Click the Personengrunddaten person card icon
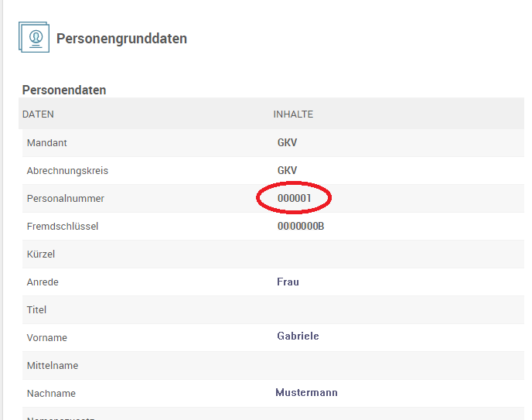Image resolution: width=532 pixels, height=420 pixels. coord(34,37)
